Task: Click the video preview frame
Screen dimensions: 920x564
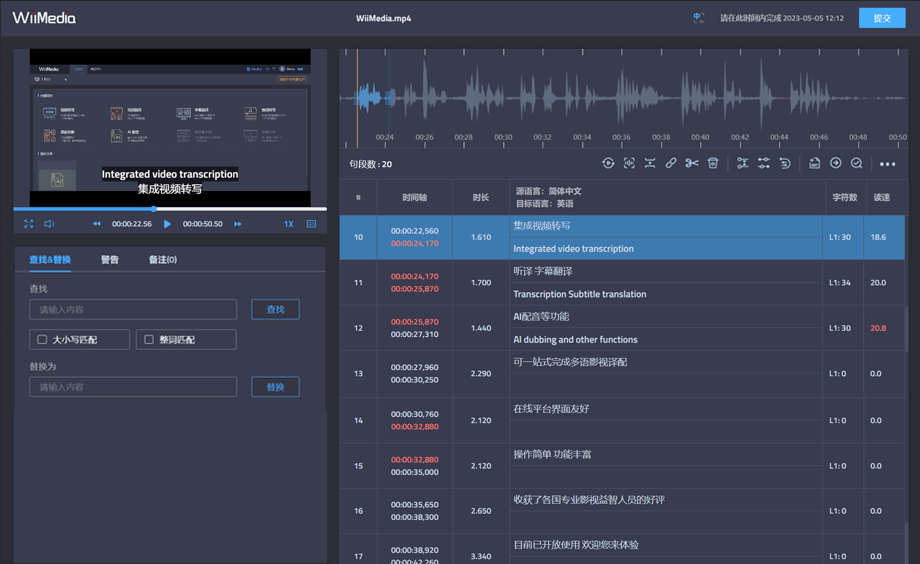Action: pyautogui.click(x=170, y=127)
